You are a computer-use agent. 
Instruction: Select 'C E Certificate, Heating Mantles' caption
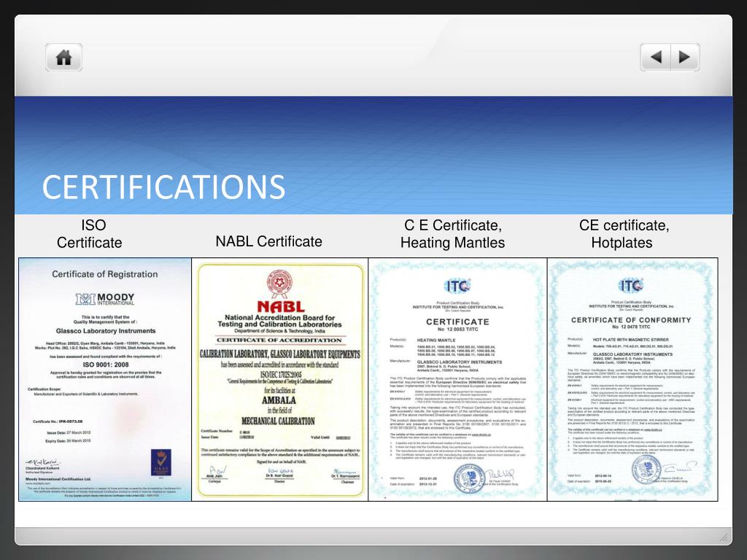(452, 234)
